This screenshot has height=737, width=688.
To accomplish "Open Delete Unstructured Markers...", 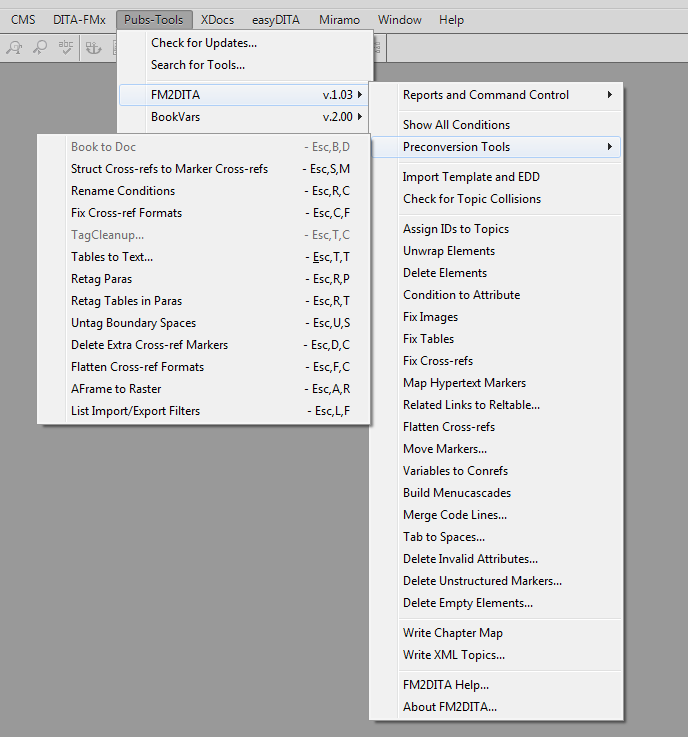I will (496, 581).
